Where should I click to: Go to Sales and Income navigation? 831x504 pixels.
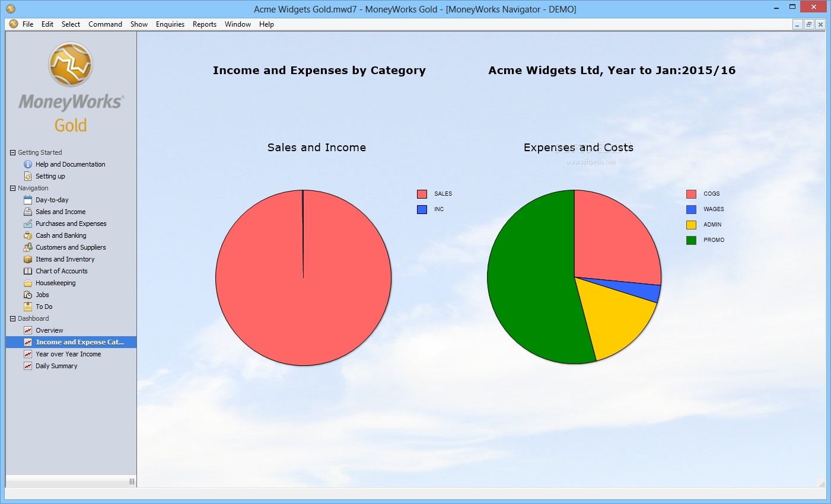coord(61,212)
